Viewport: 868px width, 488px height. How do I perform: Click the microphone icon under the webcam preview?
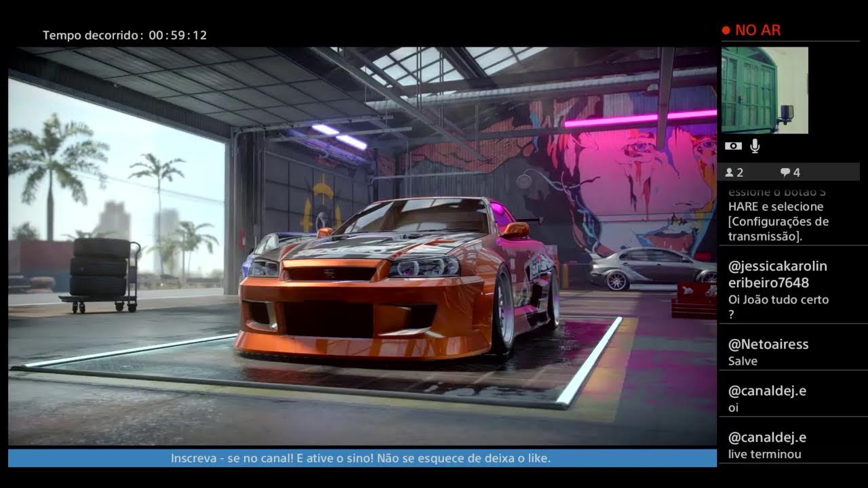coord(755,145)
